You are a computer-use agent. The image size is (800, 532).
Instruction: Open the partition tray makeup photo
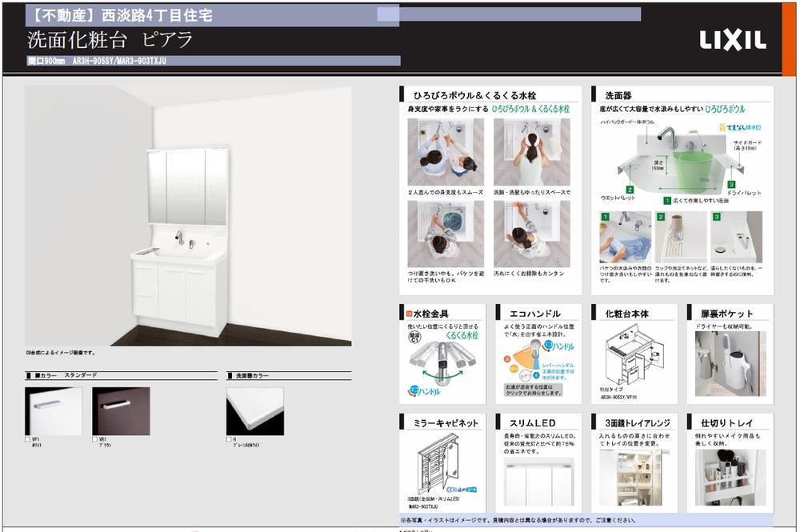click(730, 478)
